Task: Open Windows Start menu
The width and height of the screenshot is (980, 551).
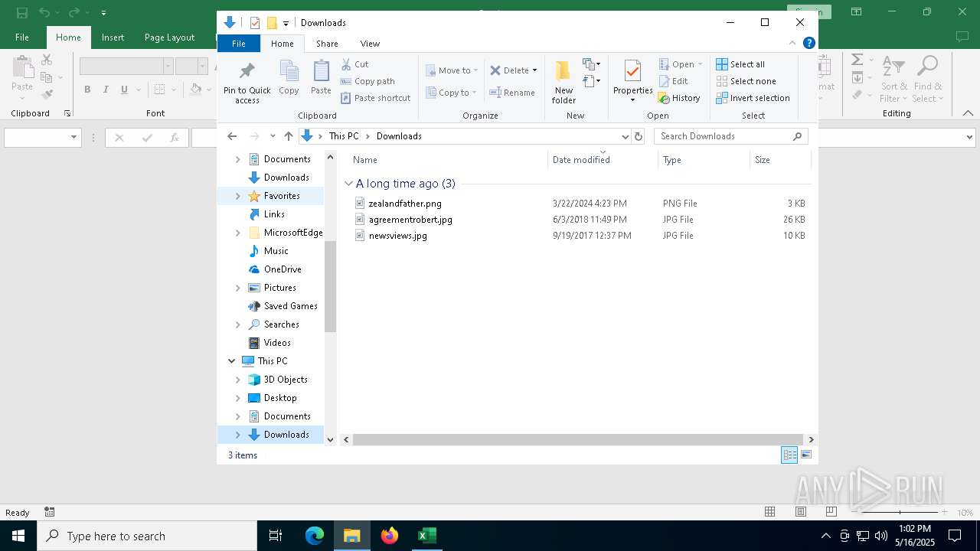Action: [18, 536]
